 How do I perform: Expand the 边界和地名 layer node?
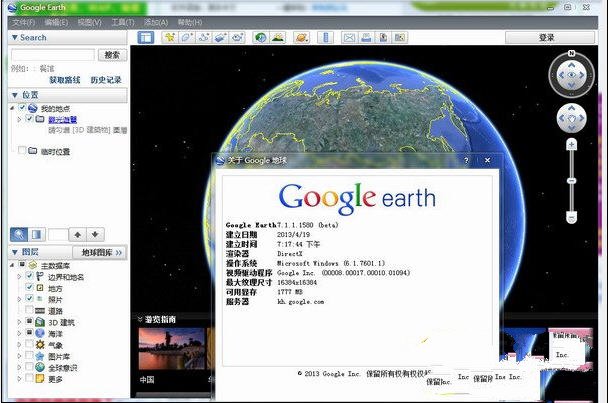[x=19, y=277]
